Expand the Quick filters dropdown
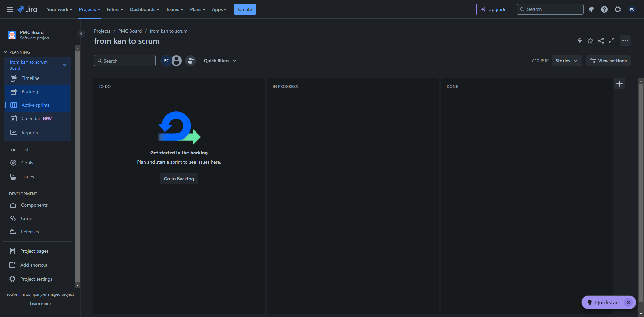Image resolution: width=644 pixels, height=317 pixels. [x=220, y=61]
